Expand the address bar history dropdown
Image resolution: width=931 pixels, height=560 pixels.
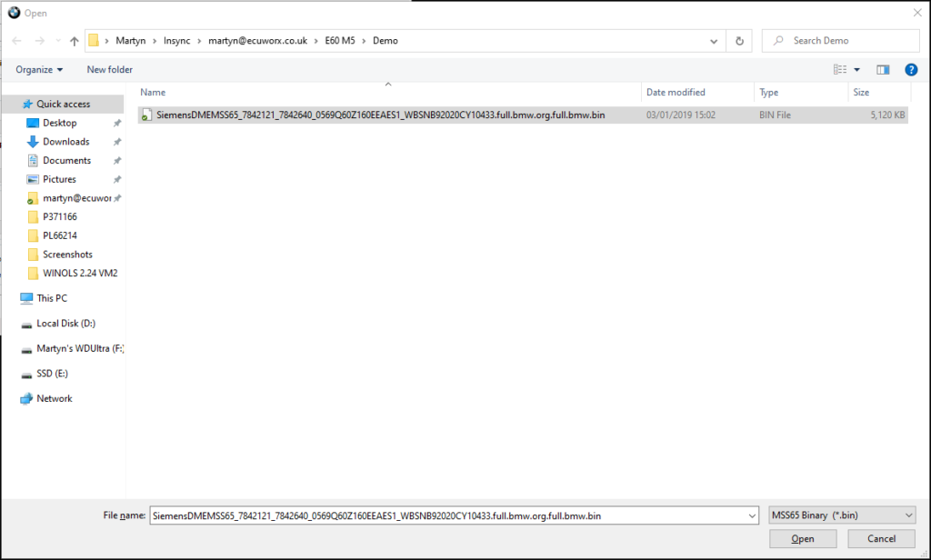pyautogui.click(x=714, y=41)
